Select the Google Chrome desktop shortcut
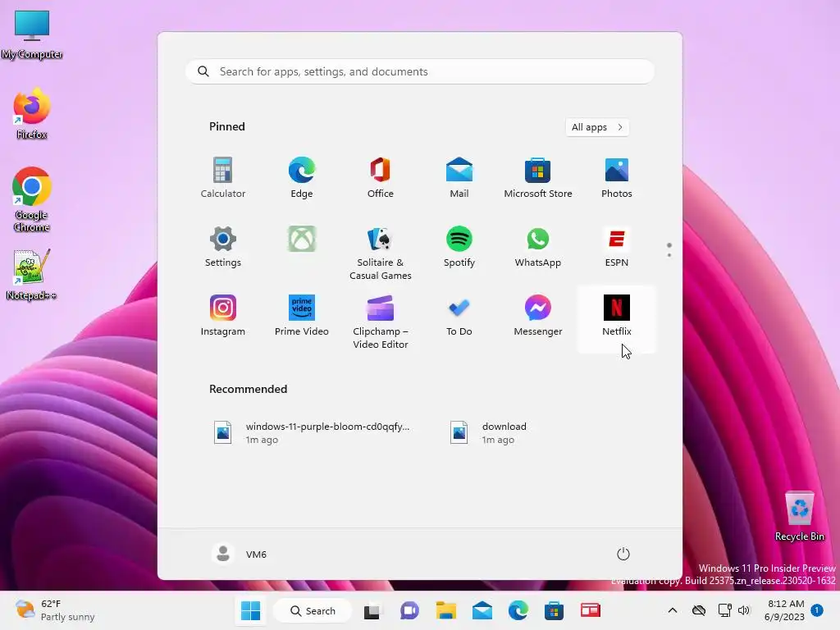The width and height of the screenshot is (840, 630). [32, 199]
